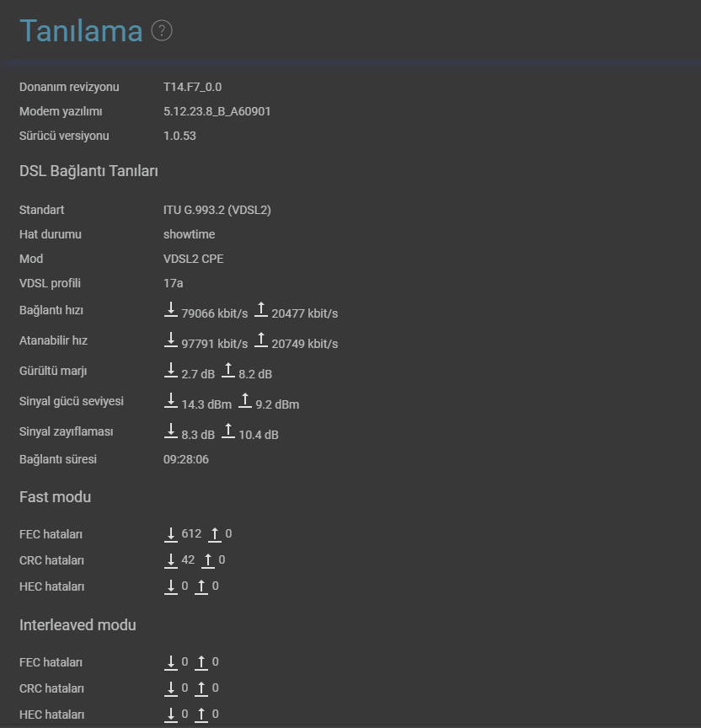Click the showtime line status value
The height and width of the screenshot is (728, 701).
pos(189,234)
